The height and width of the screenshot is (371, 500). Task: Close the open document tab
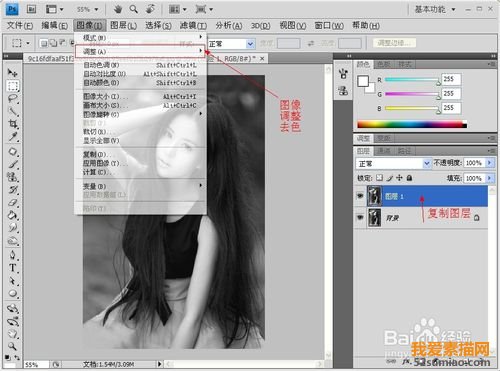262,59
